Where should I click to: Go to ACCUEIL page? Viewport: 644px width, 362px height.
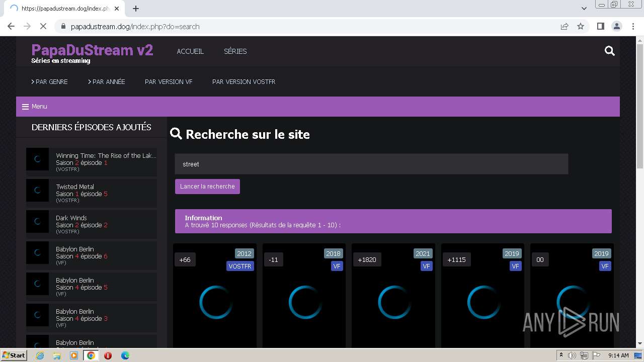pyautogui.click(x=190, y=51)
